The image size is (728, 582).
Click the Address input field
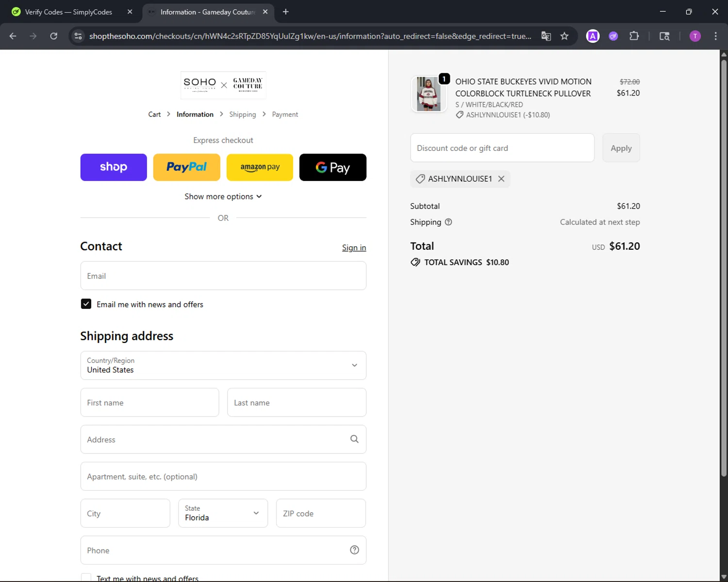[223, 439]
